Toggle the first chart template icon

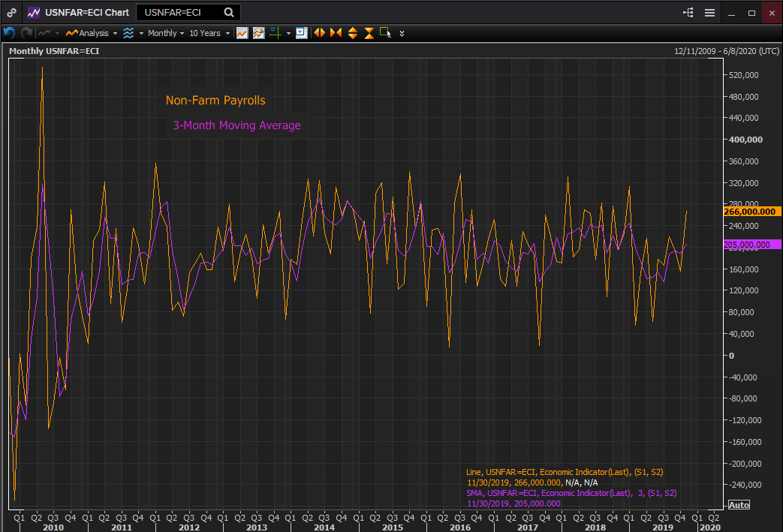click(x=242, y=33)
